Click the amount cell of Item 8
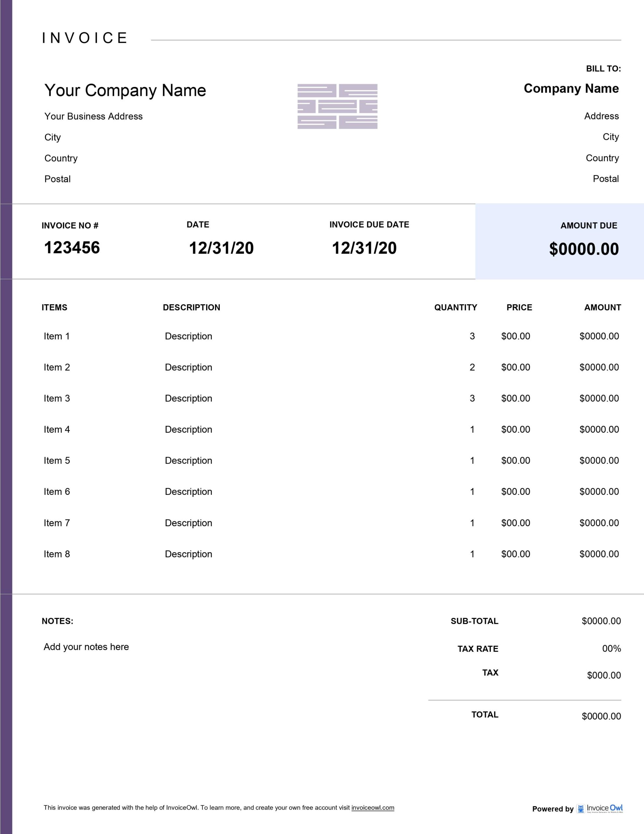Image resolution: width=644 pixels, height=834 pixels. coord(600,554)
